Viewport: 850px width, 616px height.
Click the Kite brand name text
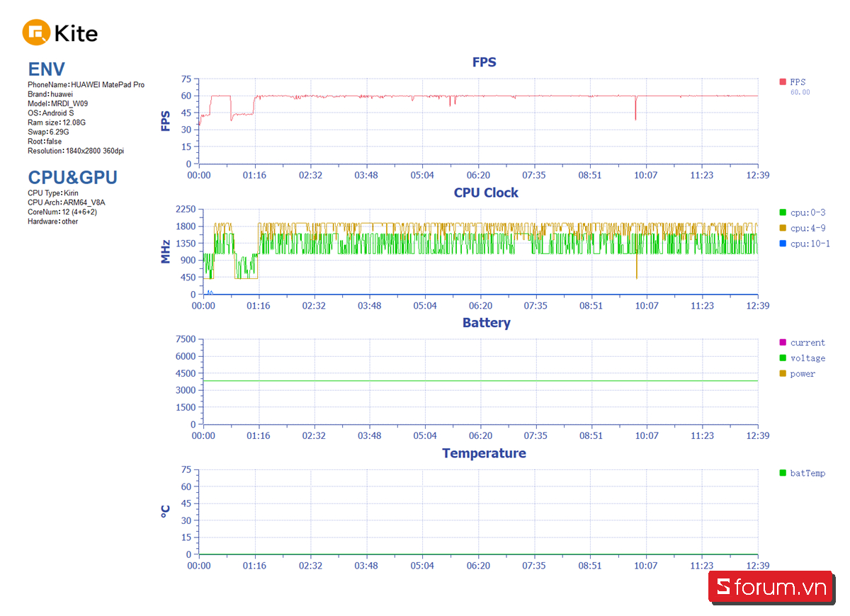click(76, 33)
